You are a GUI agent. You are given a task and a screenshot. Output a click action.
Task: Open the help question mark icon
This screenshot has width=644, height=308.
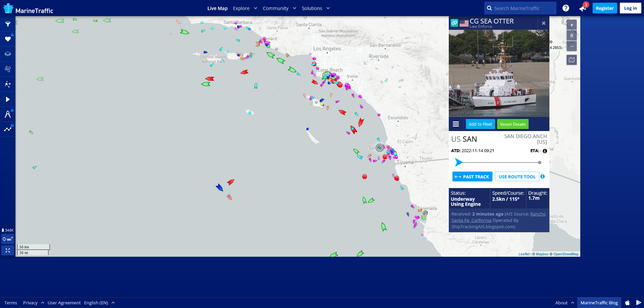pyautogui.click(x=566, y=8)
